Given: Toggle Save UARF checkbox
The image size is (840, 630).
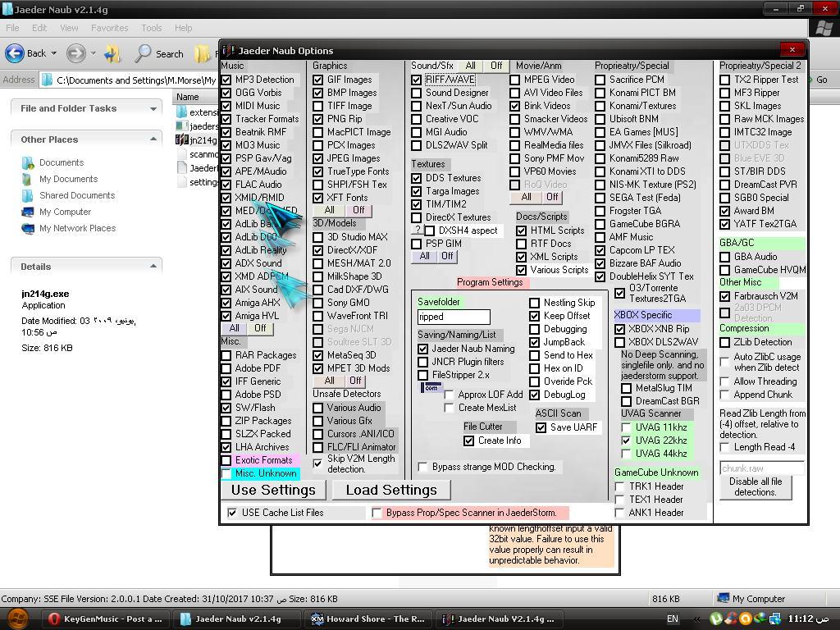Looking at the screenshot, I should pyautogui.click(x=541, y=427).
